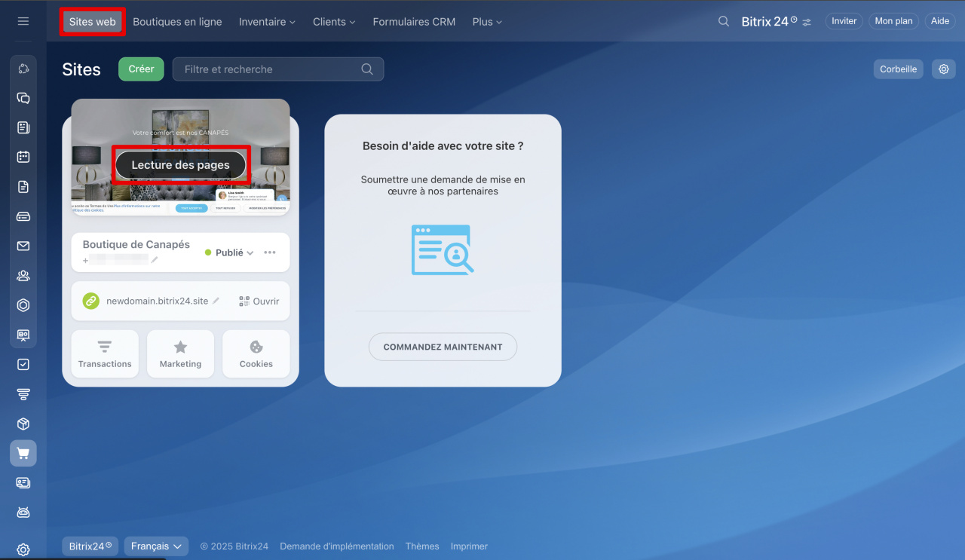965x560 pixels.
Task: Click the Lecture des pages button
Action: (x=181, y=165)
